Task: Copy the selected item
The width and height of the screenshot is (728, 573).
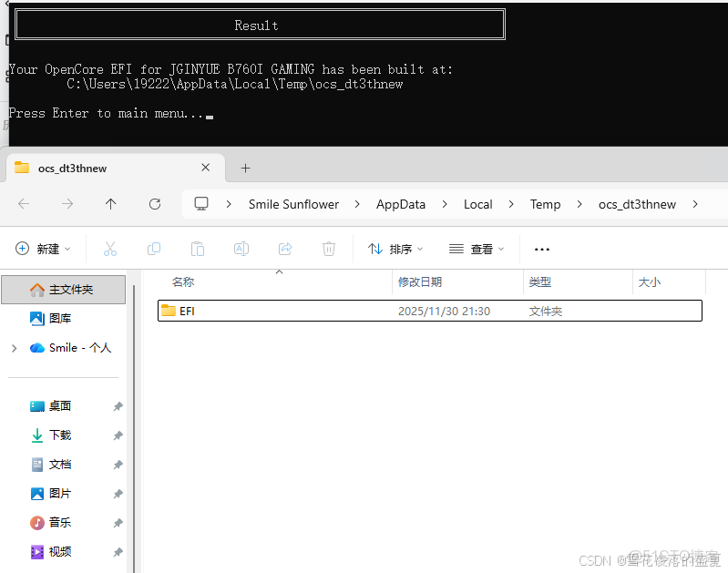Action: 154,249
